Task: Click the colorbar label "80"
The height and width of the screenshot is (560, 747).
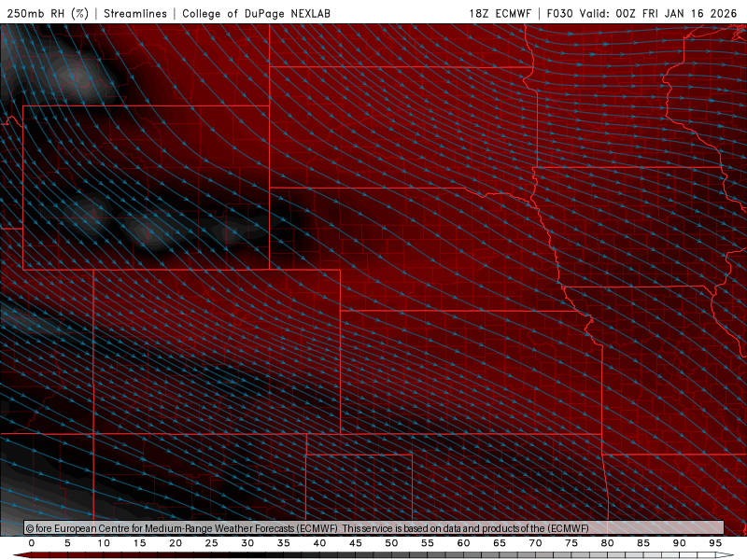Action: click(x=608, y=543)
